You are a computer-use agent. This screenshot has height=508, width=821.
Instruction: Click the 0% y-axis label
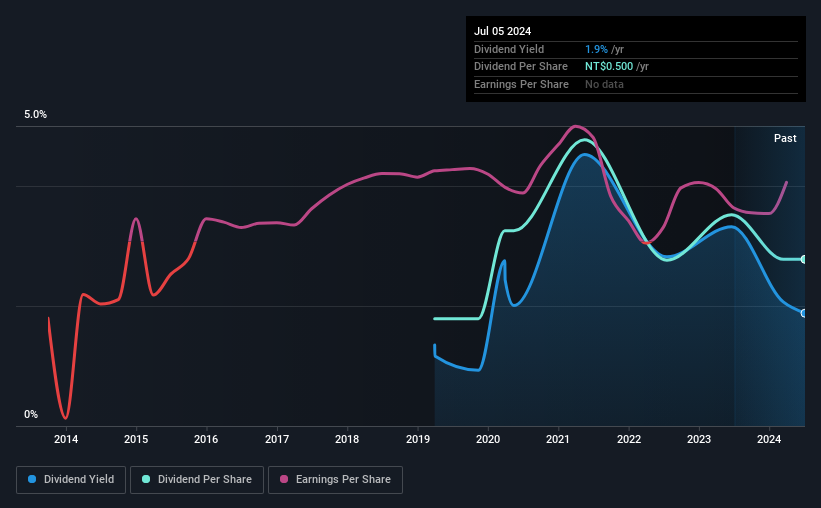(x=31, y=414)
